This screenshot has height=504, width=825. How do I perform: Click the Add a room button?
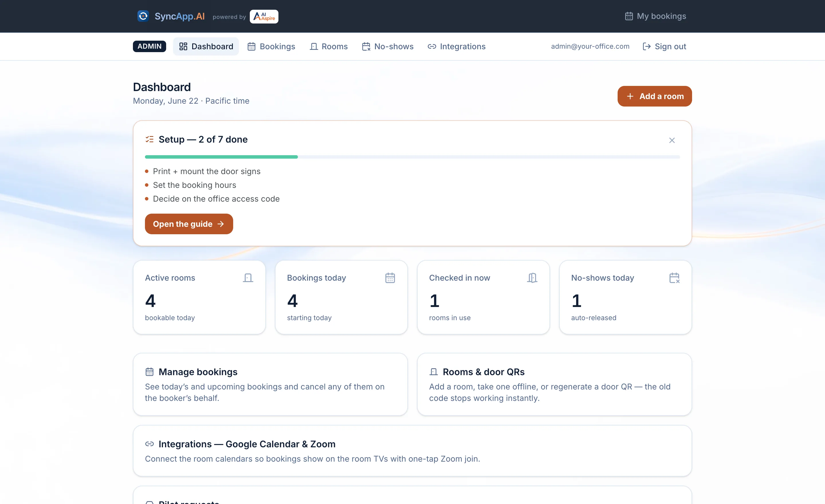click(x=655, y=96)
